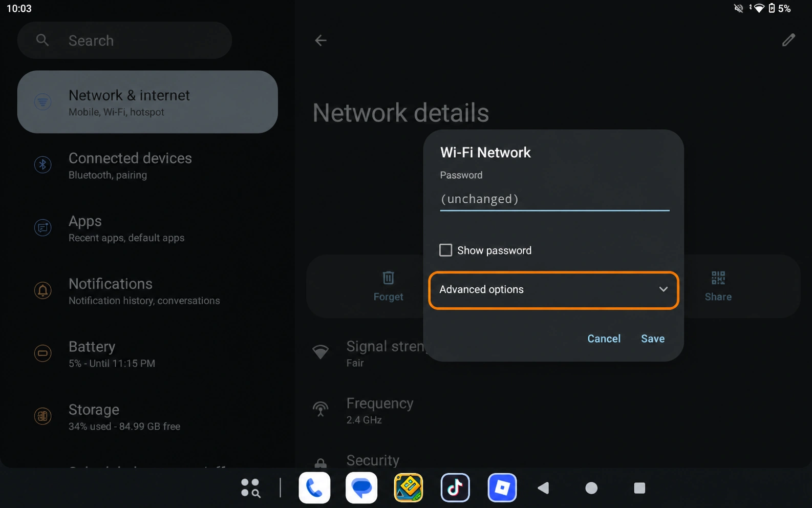Click the 5% battery percentage text
Screen dimensions: 812x508
click(784, 9)
